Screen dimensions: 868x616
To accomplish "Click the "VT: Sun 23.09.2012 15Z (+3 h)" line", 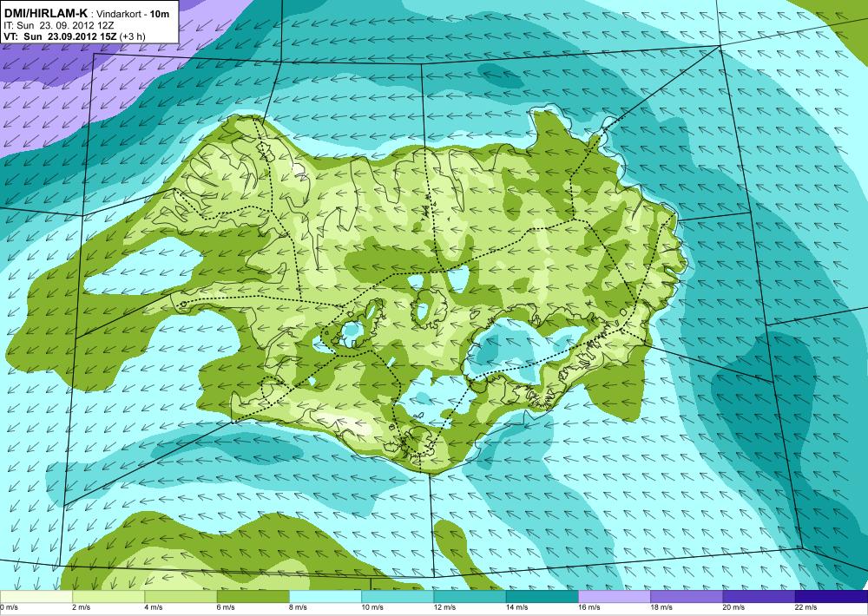I will tap(75, 36).
